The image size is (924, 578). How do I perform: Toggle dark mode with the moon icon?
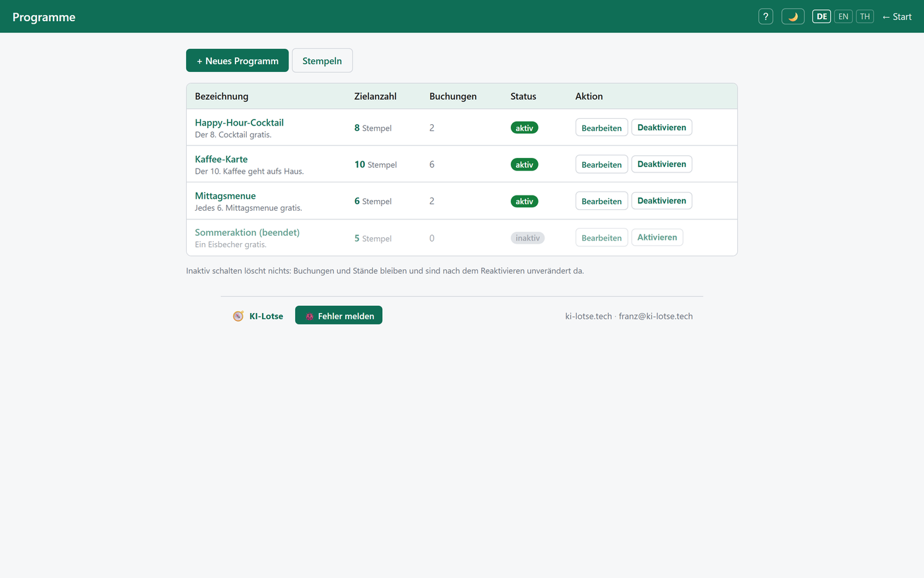(x=793, y=17)
